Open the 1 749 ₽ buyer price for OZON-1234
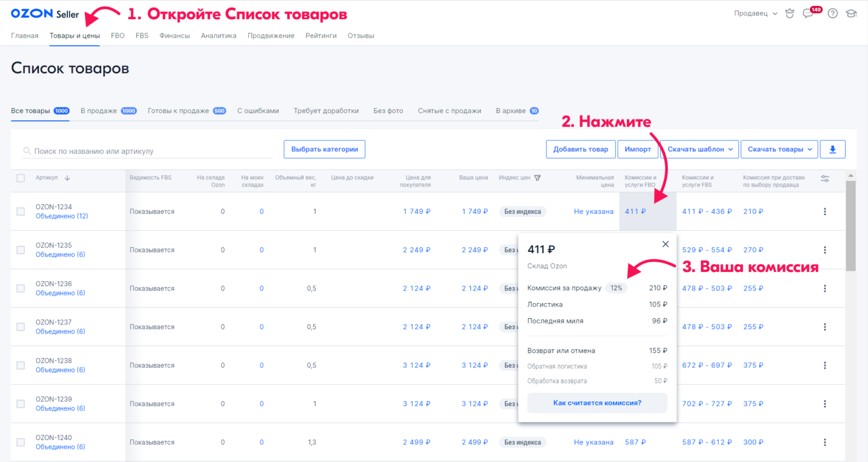Viewport: 868px width, 462px height. pos(416,211)
